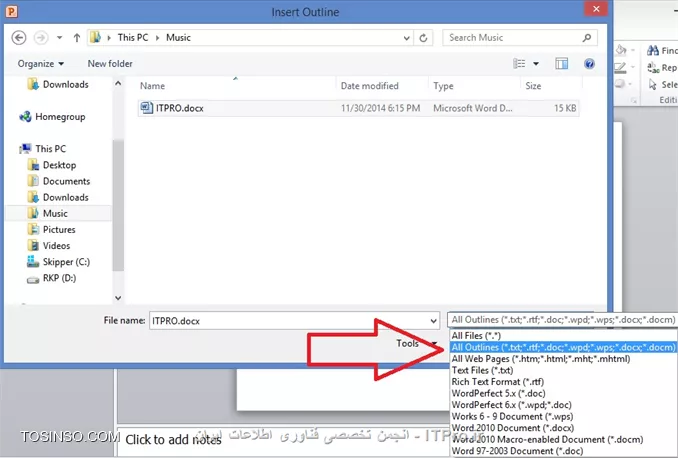This screenshot has width=678, height=458.
Task: Click Music in the address path
Action: [x=178, y=38]
